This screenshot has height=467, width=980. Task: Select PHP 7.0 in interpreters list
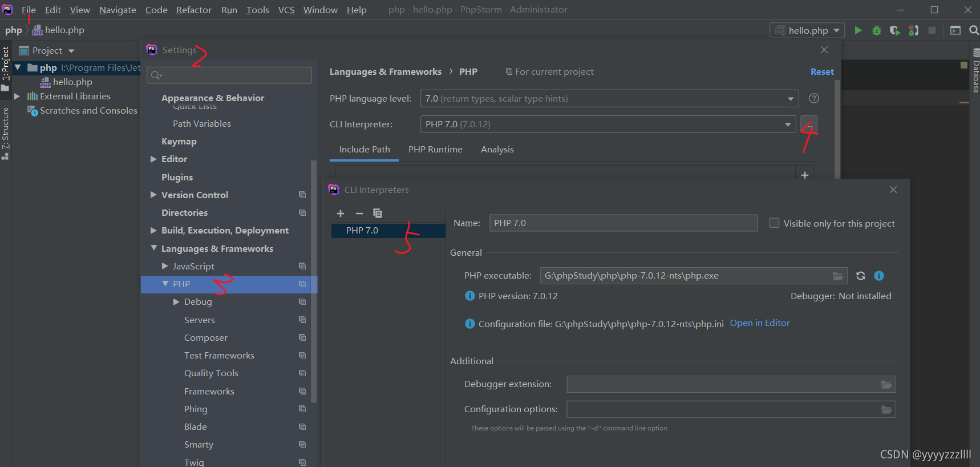click(x=388, y=230)
